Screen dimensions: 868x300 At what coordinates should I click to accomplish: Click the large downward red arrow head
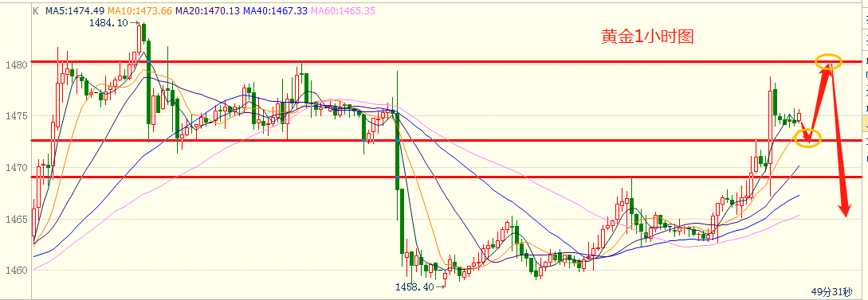coord(843,208)
